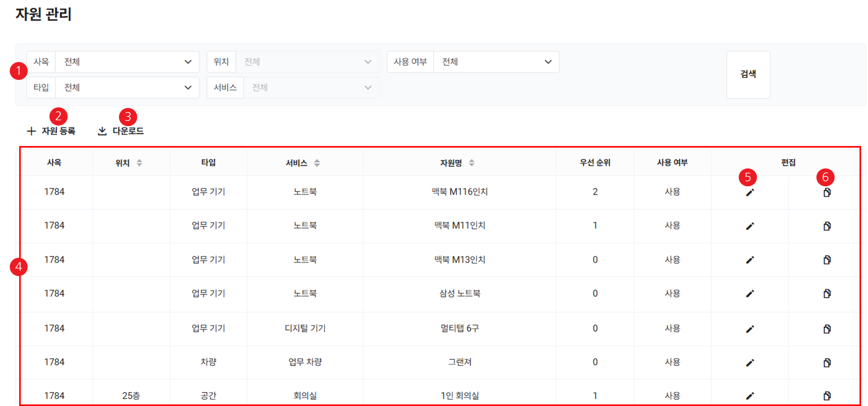Screen dimensions: 868x406
Task: Open the 사옥 filter dropdown
Action: tap(127, 62)
